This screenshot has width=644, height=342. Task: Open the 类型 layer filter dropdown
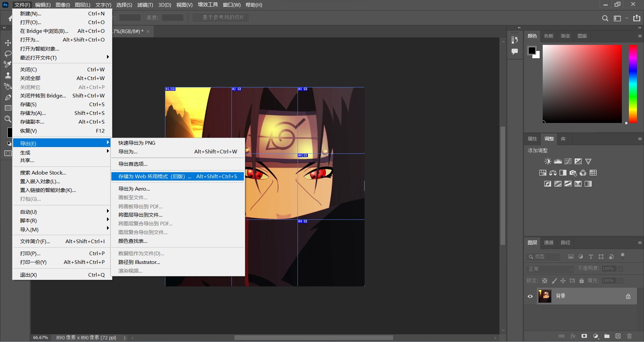pyautogui.click(x=543, y=257)
